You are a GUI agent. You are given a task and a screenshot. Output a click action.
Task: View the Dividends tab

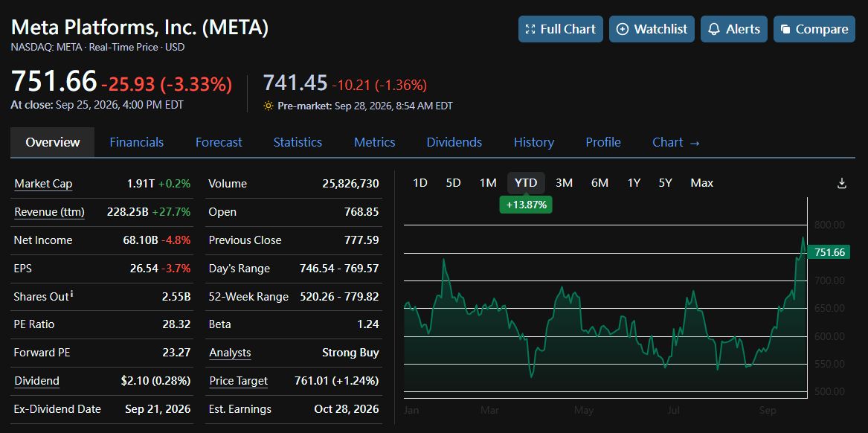pos(454,142)
